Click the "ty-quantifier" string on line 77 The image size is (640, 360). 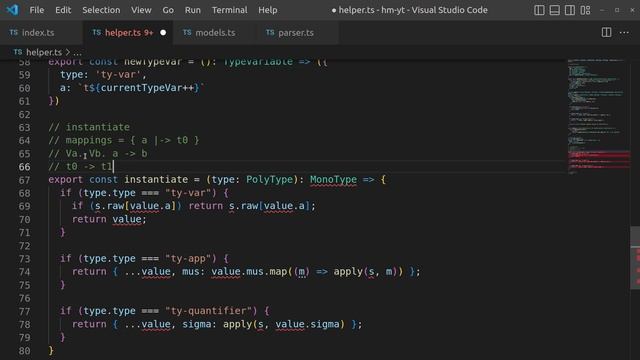click(x=209, y=311)
